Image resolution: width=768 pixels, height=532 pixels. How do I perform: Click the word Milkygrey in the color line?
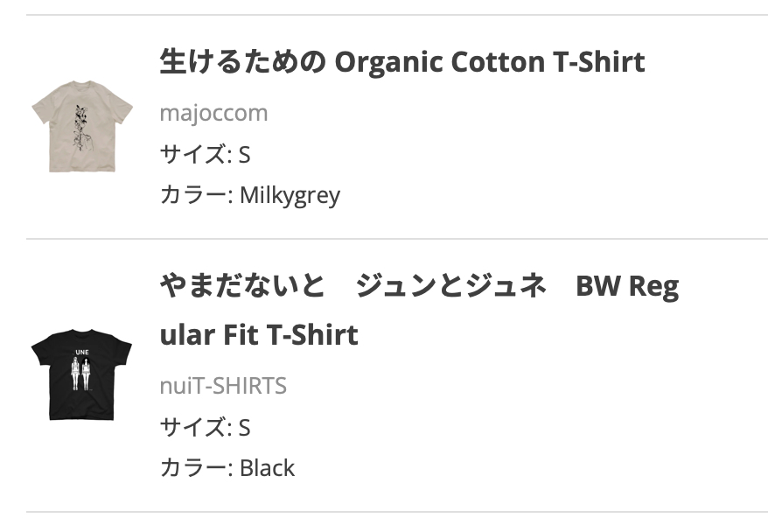[290, 194]
